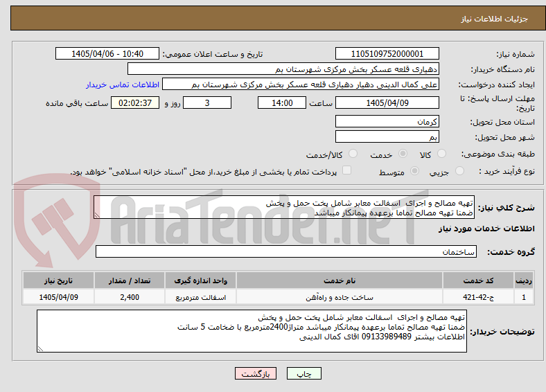Click the کد خدمت column header

point(479,280)
